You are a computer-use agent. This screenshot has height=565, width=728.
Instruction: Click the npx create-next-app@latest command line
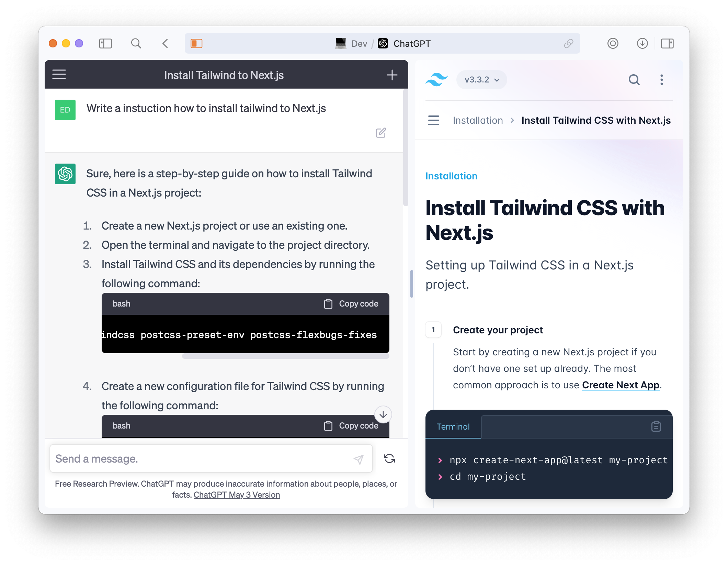(558, 460)
